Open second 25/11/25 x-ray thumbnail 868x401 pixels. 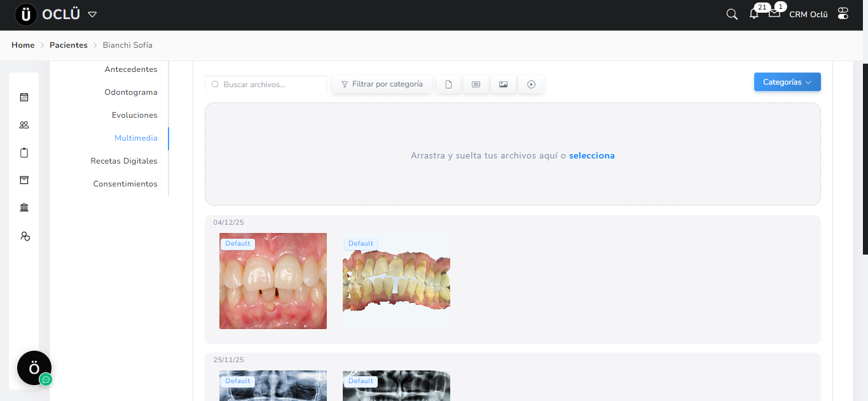click(396, 386)
